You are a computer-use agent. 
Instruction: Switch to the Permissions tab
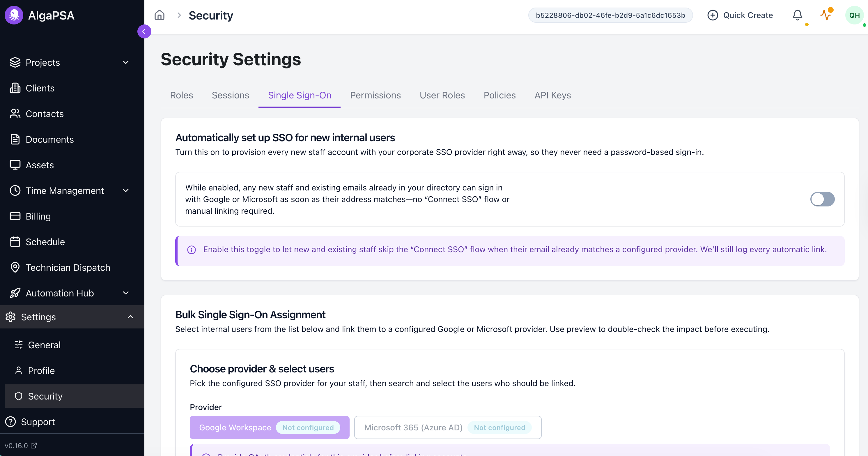(x=375, y=96)
